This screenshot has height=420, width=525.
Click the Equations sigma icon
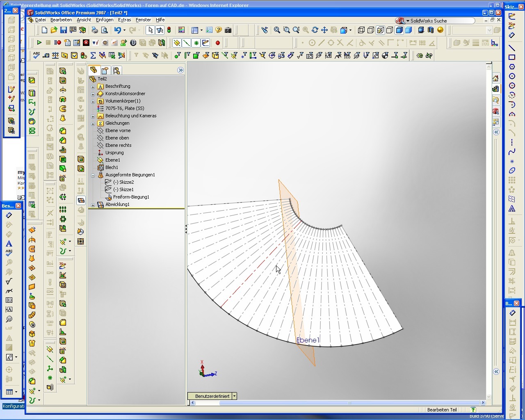(x=93, y=55)
